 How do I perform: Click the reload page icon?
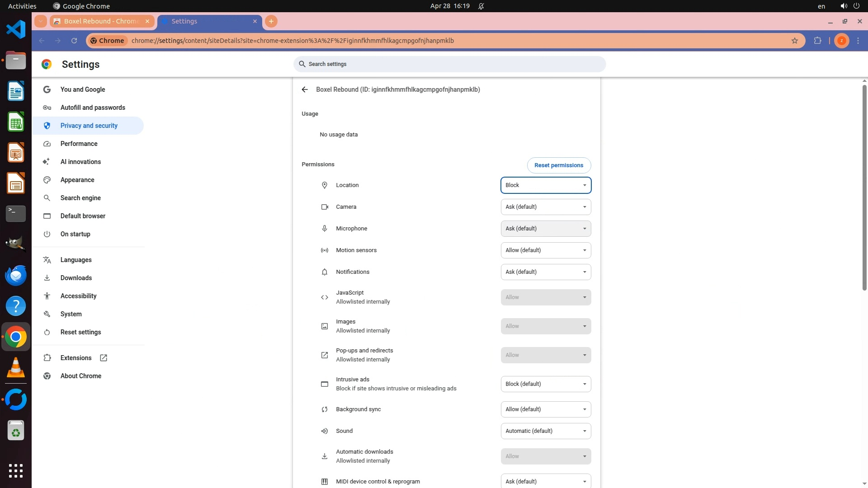tap(74, 41)
